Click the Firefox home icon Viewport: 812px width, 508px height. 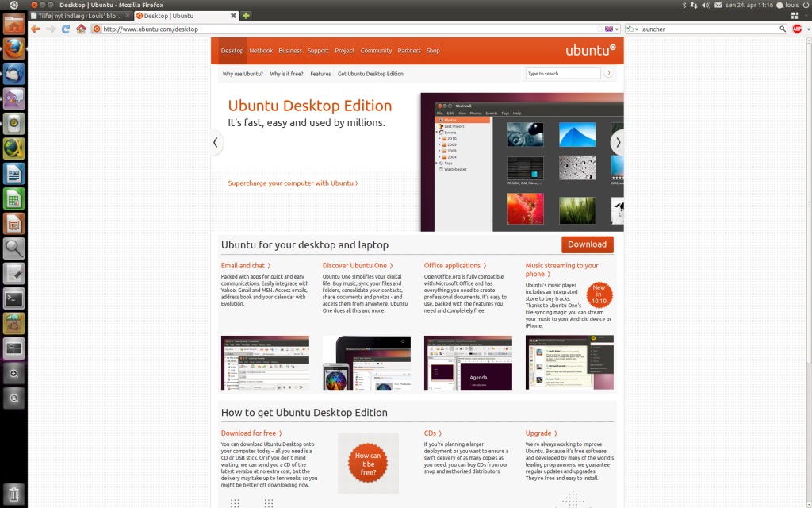[x=81, y=29]
